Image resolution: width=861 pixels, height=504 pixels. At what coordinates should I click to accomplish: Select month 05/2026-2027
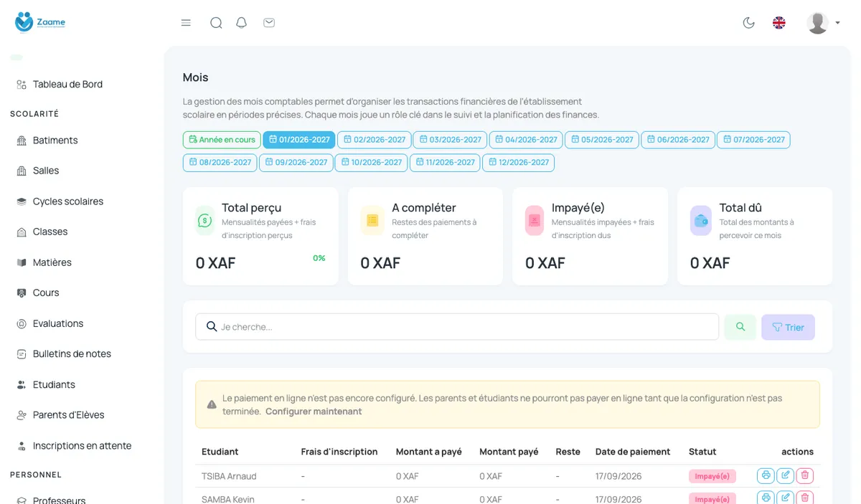[x=602, y=140]
